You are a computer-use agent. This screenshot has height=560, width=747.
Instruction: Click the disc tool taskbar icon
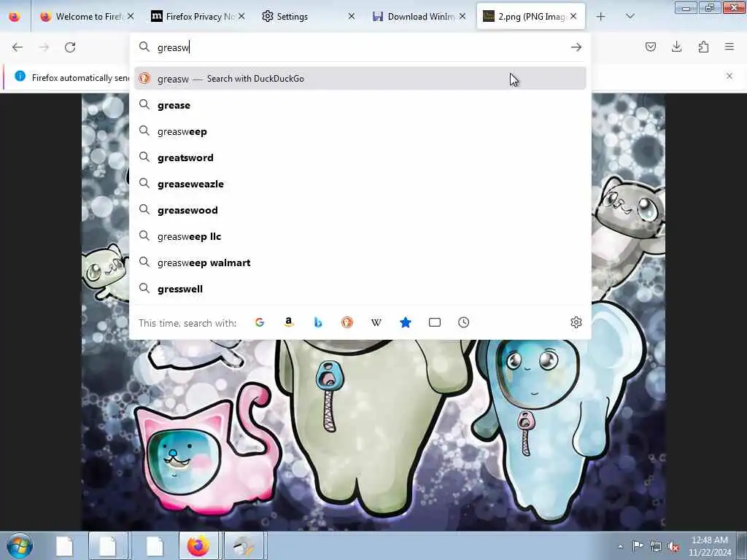(244, 545)
